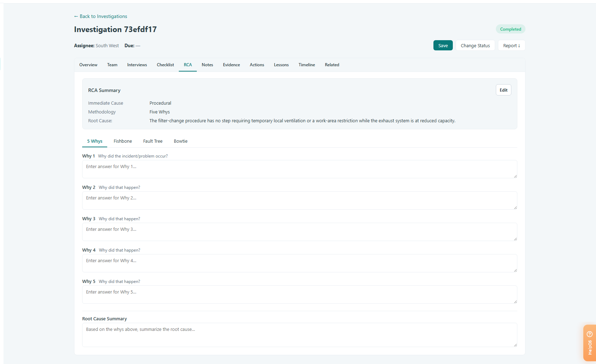Open the Timeline tab
The width and height of the screenshot is (596, 364).
click(307, 65)
